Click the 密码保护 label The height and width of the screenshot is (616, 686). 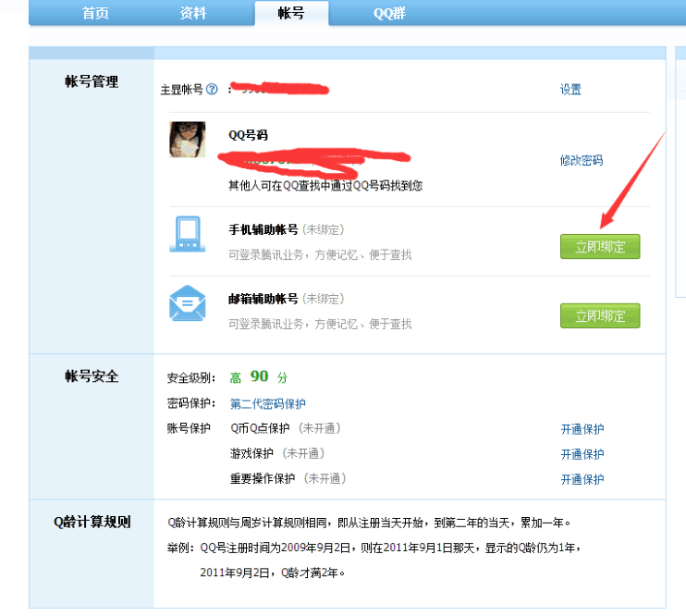[x=191, y=403]
